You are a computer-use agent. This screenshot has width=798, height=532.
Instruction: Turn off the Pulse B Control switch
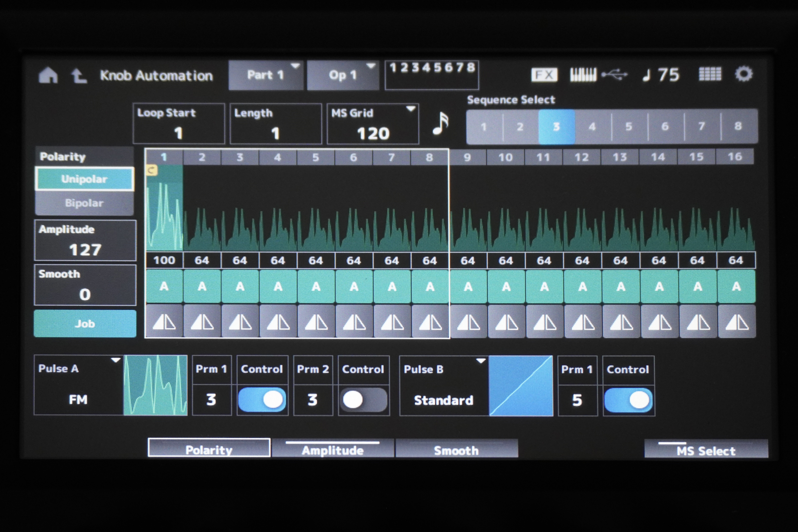[x=628, y=400]
